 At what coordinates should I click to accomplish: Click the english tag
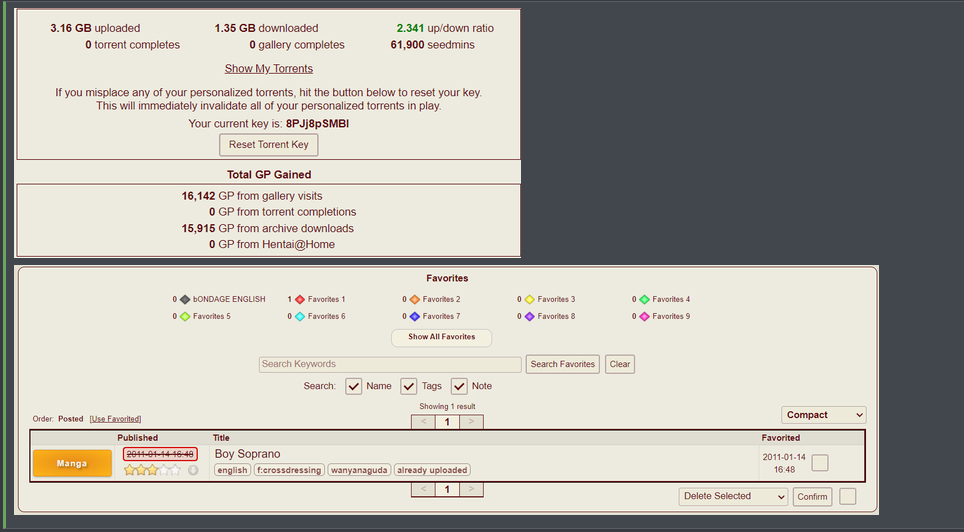coord(232,470)
